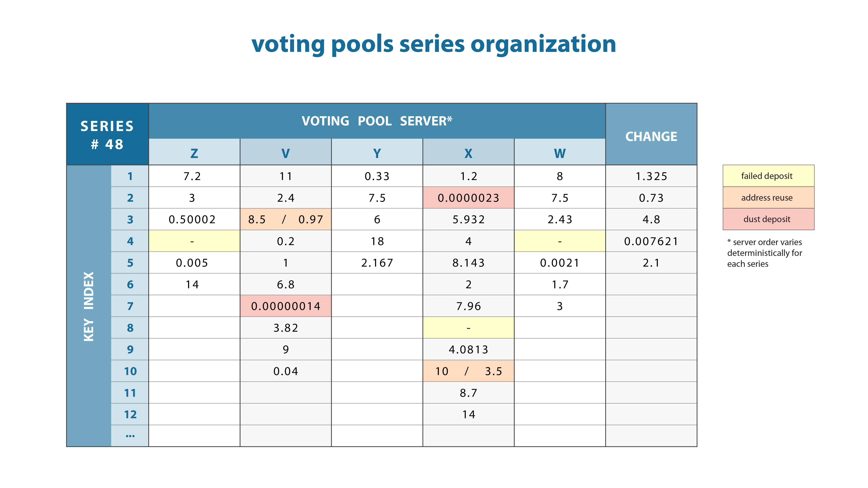
Task: Select the Y server column header
Action: coord(377,154)
